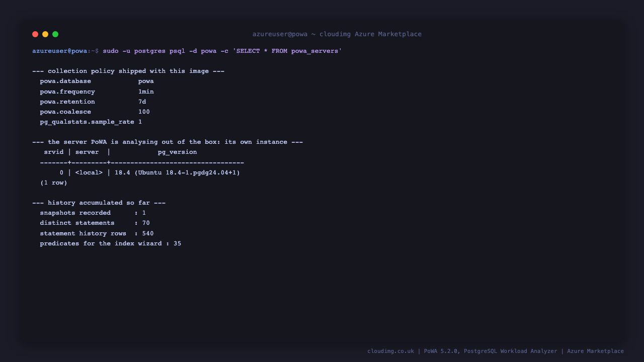Select the <local> server table cell

89,172
